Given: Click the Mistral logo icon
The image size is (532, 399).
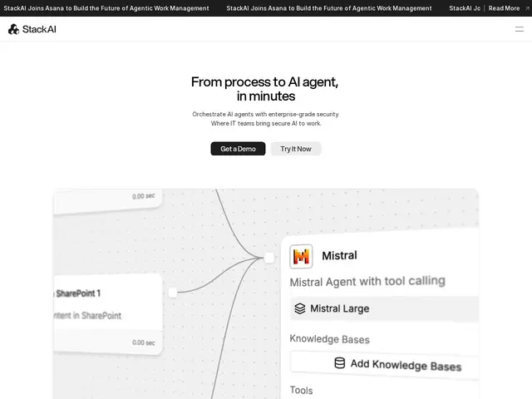Looking at the screenshot, I should tap(301, 257).
